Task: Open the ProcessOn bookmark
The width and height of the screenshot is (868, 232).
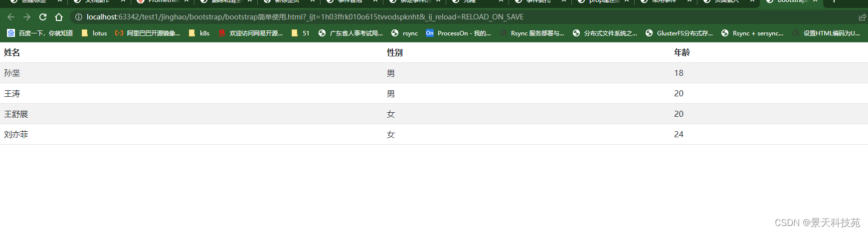Action: click(x=458, y=33)
